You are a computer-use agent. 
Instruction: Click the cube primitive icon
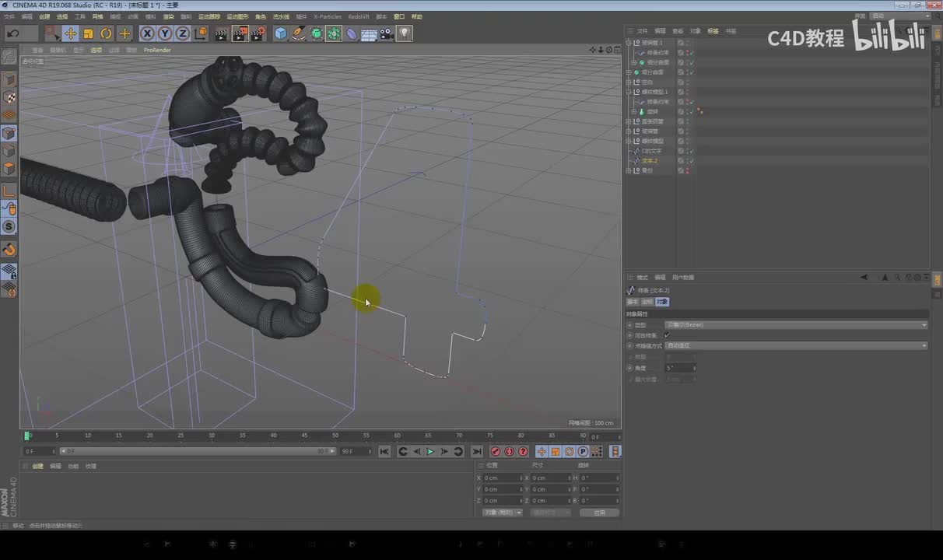click(x=280, y=33)
